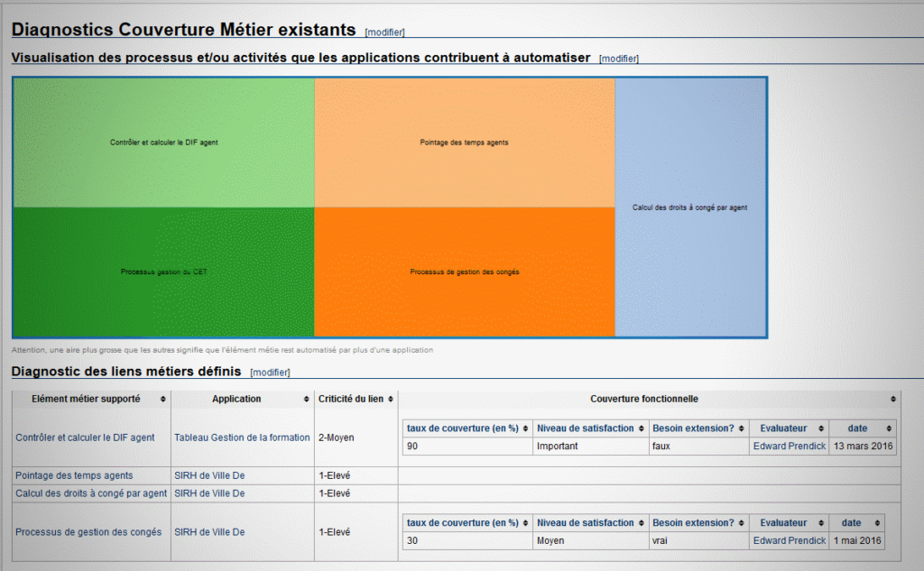Screen dimensions: 924x571
Task: Edit Diagnostic des liens métiers définis
Action: point(270,373)
